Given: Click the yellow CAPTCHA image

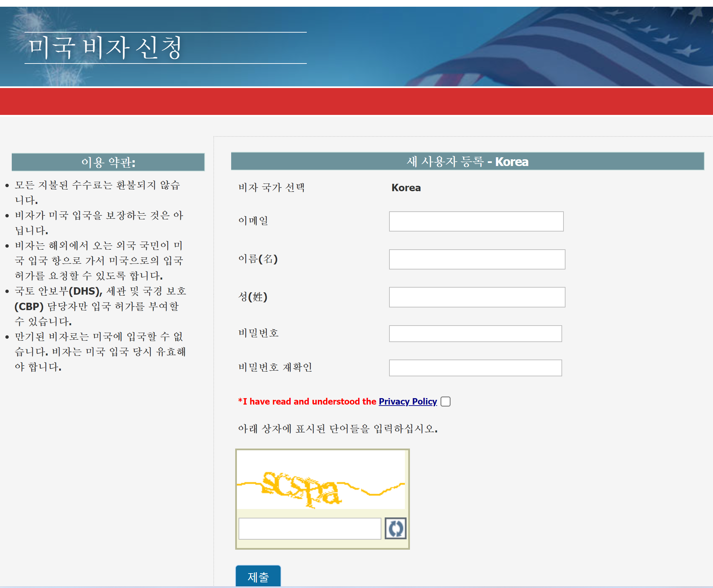Looking at the screenshot, I should coord(321,480).
